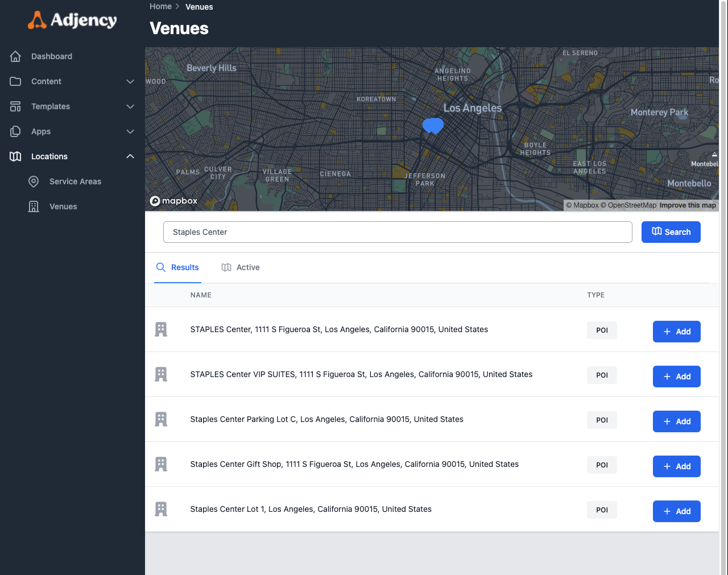The width and height of the screenshot is (728, 575).
Task: Click Beverly Hills label on map
Action: pos(212,68)
